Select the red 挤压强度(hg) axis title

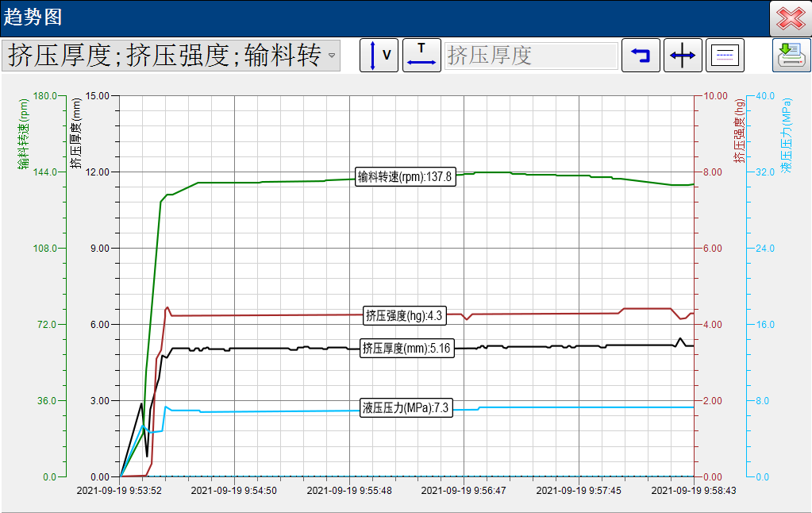(x=739, y=132)
